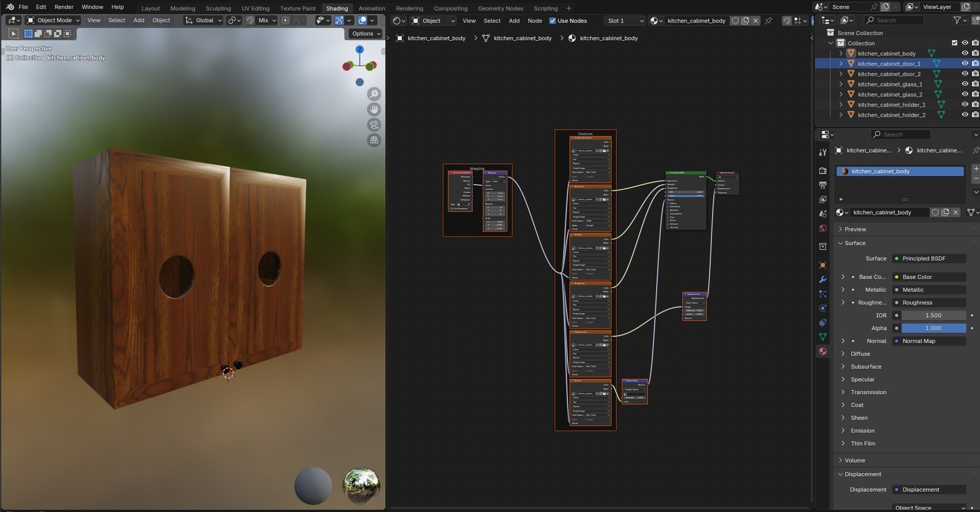Open the Modifiers wrench tab
980x512 pixels.
click(x=823, y=279)
